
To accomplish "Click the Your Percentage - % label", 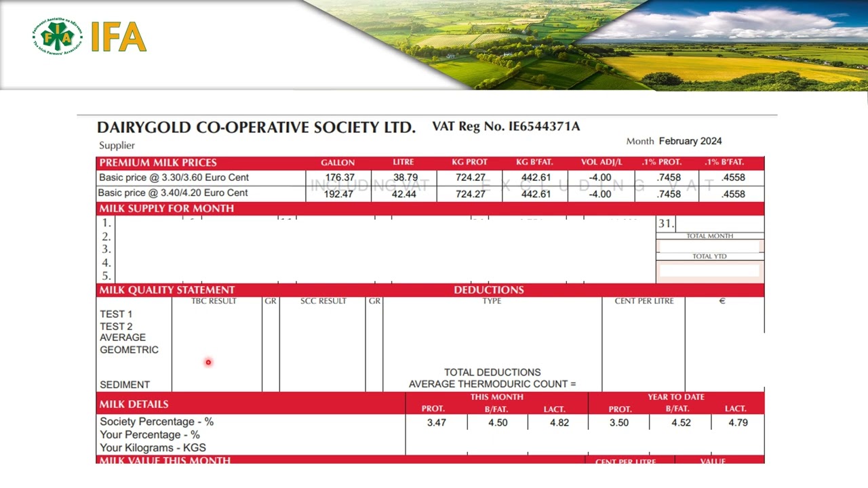I will tap(150, 434).
